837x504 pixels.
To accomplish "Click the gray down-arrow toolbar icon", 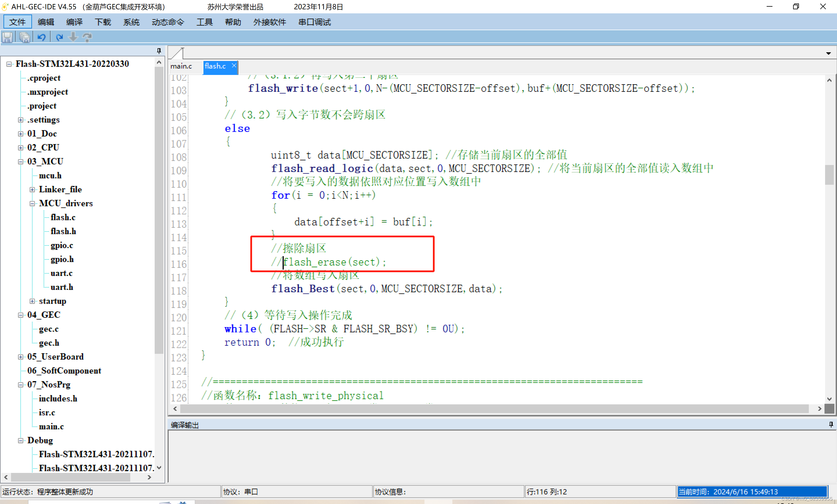I will [x=73, y=37].
